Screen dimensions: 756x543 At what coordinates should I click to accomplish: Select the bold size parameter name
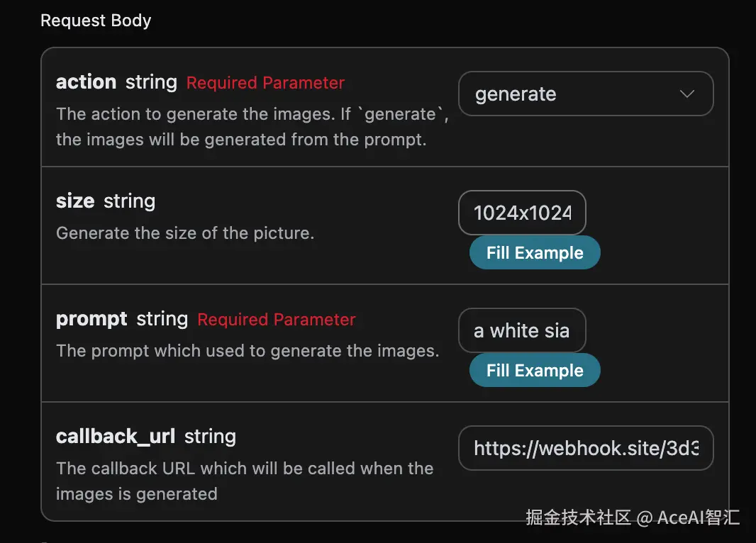pos(75,201)
